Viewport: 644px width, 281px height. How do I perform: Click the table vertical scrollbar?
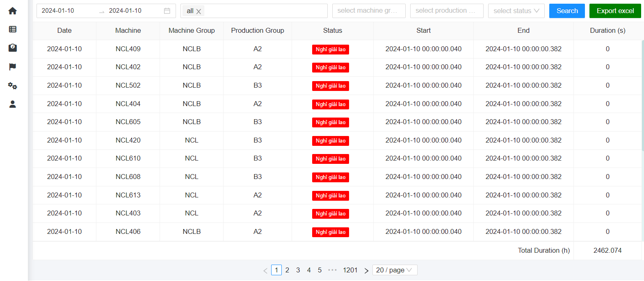pos(643,96)
